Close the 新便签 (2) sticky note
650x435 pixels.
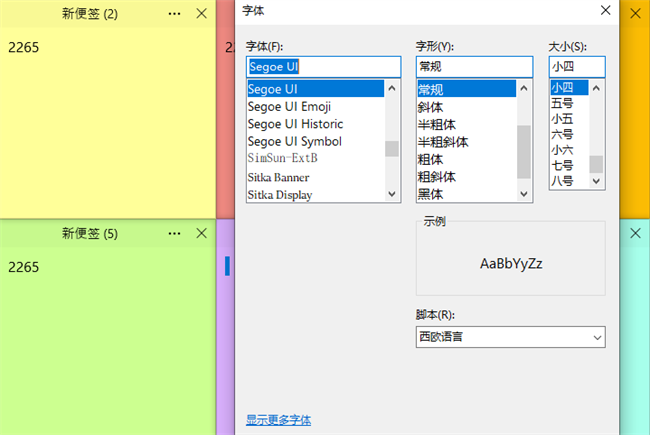click(x=202, y=13)
